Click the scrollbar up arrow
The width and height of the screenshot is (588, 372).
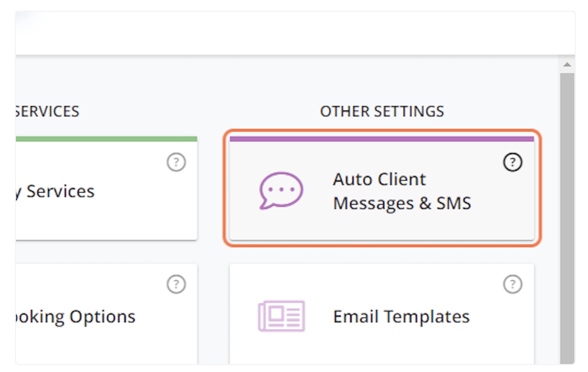(567, 65)
